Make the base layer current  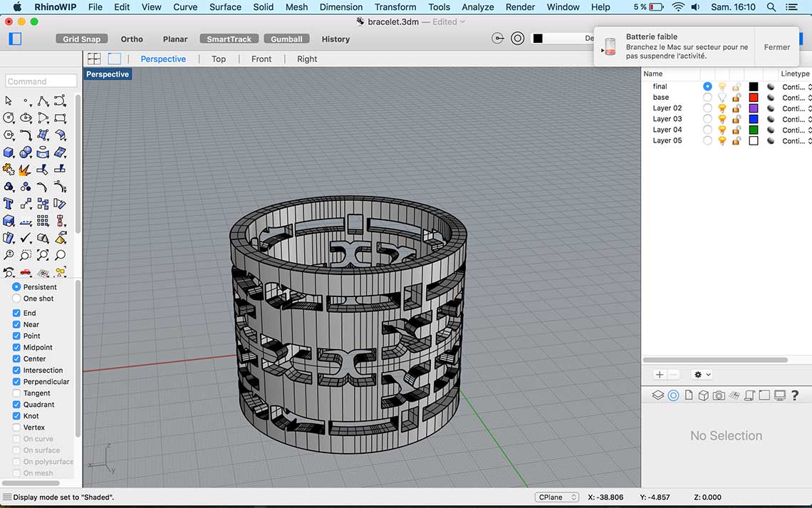pos(707,98)
